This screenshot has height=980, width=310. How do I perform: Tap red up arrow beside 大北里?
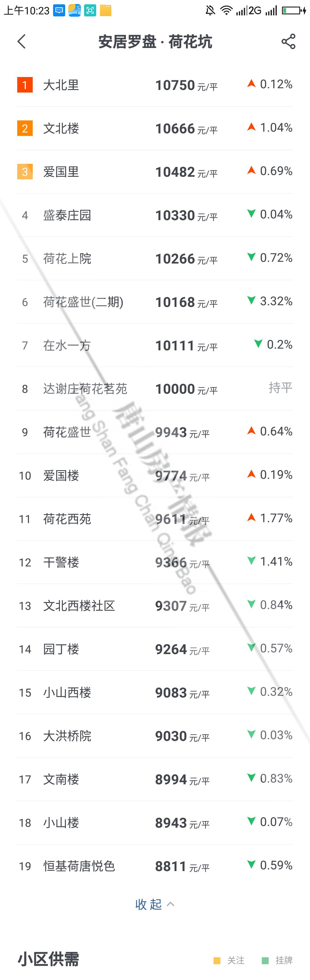pos(251,83)
